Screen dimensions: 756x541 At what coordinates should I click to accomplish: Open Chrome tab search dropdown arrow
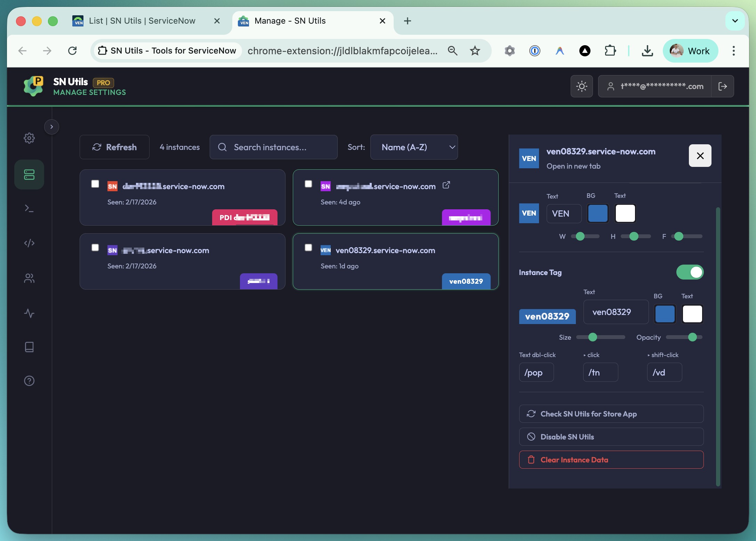(735, 21)
